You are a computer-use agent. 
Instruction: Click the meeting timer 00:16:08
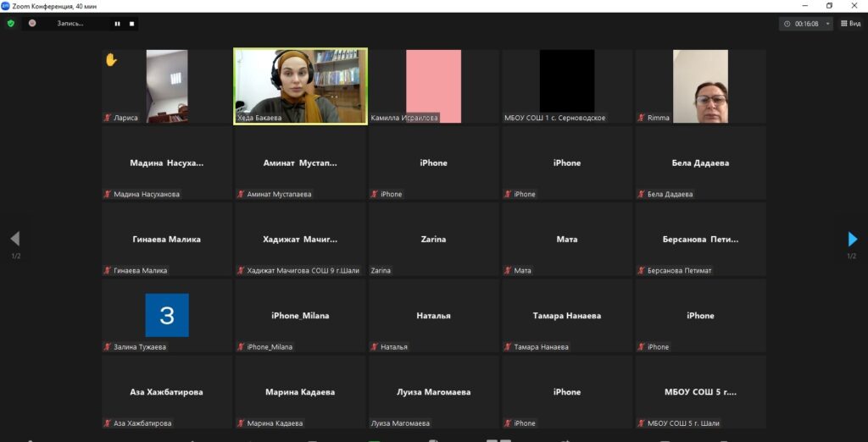pyautogui.click(x=807, y=24)
